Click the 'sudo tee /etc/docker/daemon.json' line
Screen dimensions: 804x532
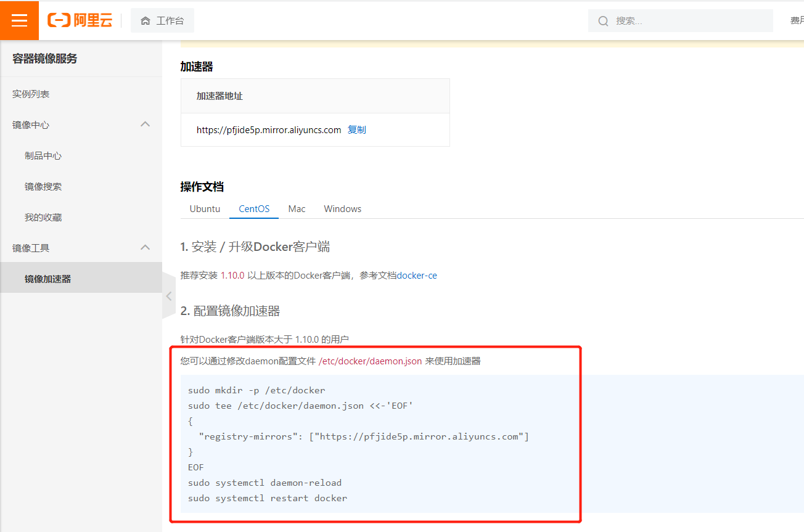click(300, 406)
